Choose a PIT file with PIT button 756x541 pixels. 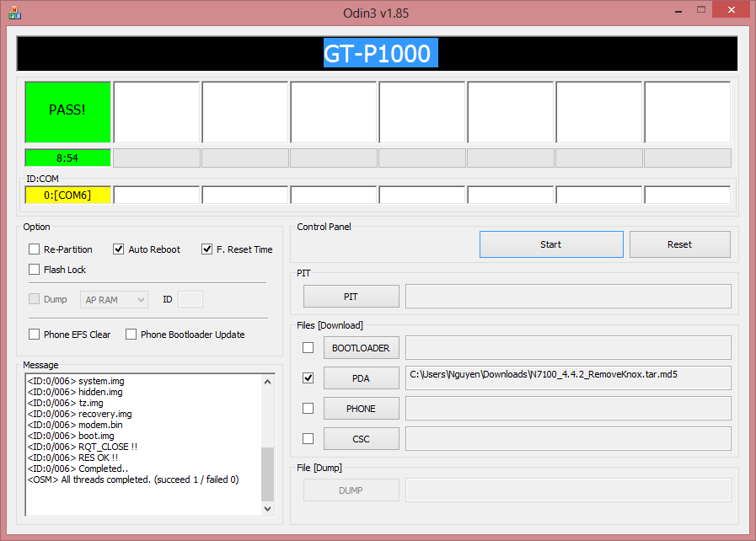point(351,297)
